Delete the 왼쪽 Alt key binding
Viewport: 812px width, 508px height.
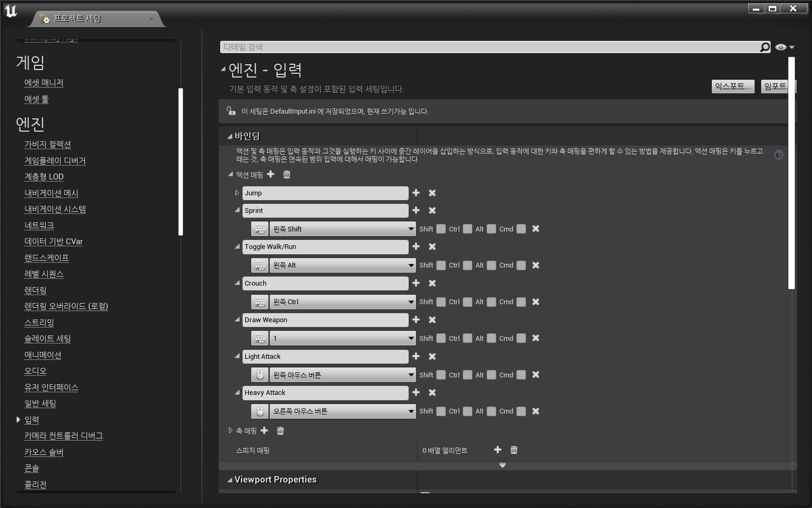click(x=535, y=265)
